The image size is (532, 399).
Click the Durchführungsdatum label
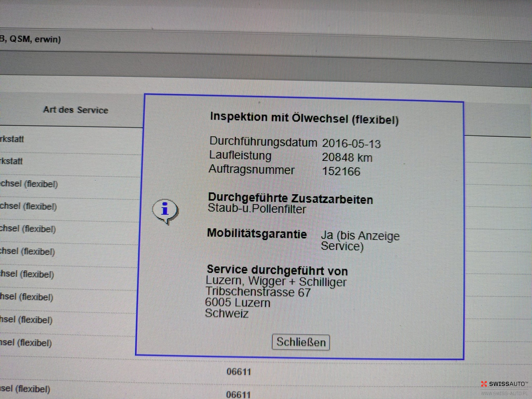263,142
